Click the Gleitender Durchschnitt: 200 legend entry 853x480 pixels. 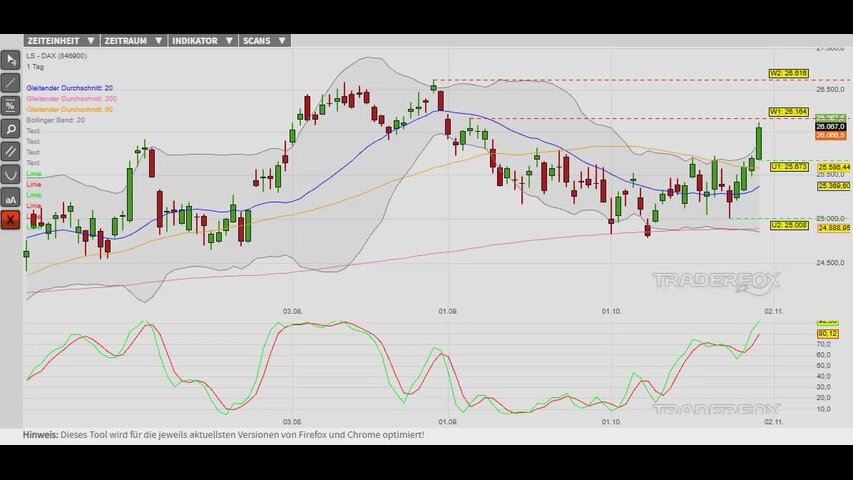coord(71,99)
